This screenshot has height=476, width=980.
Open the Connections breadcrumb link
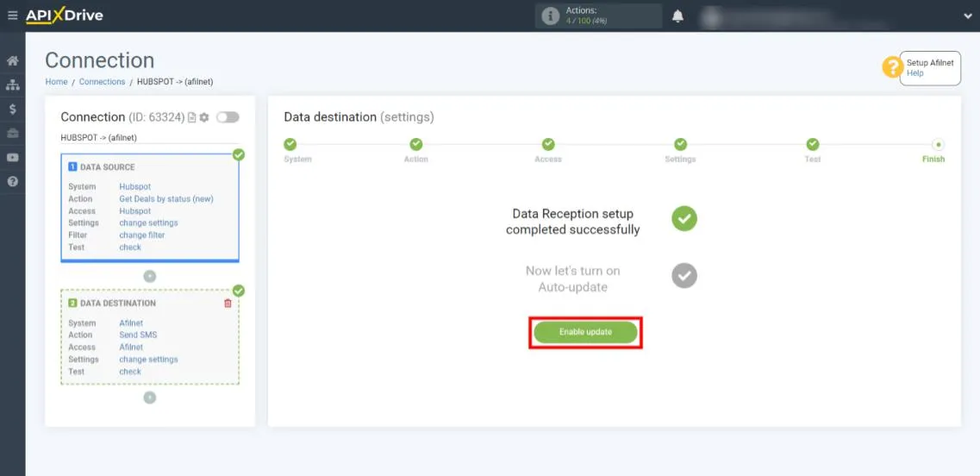coord(102,82)
